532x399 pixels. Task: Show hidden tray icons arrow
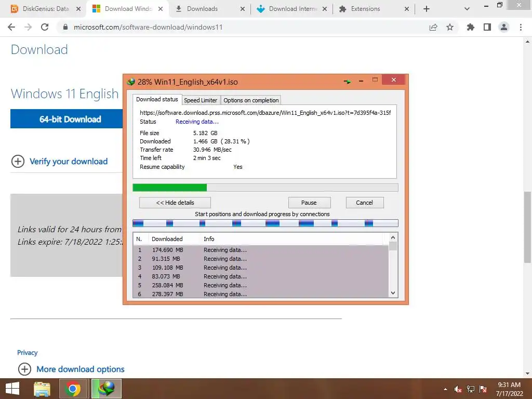pyautogui.click(x=445, y=389)
